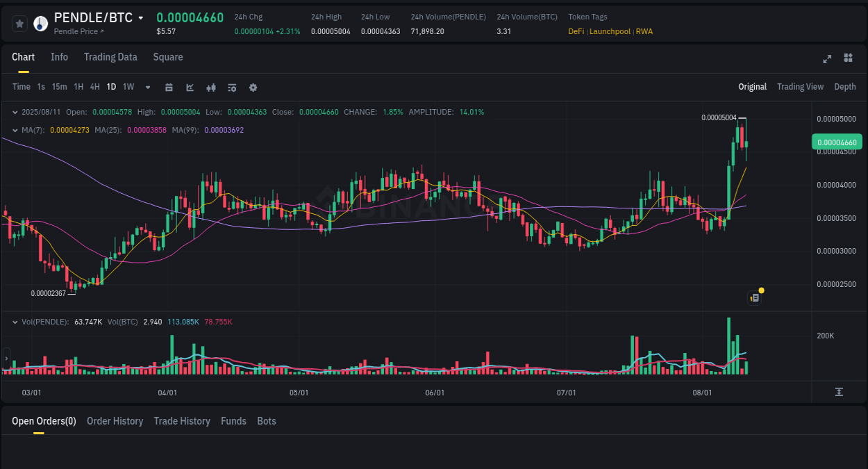Image resolution: width=868 pixels, height=469 pixels.
Task: Click the auto-scale icon below price axis
Action: tap(839, 393)
